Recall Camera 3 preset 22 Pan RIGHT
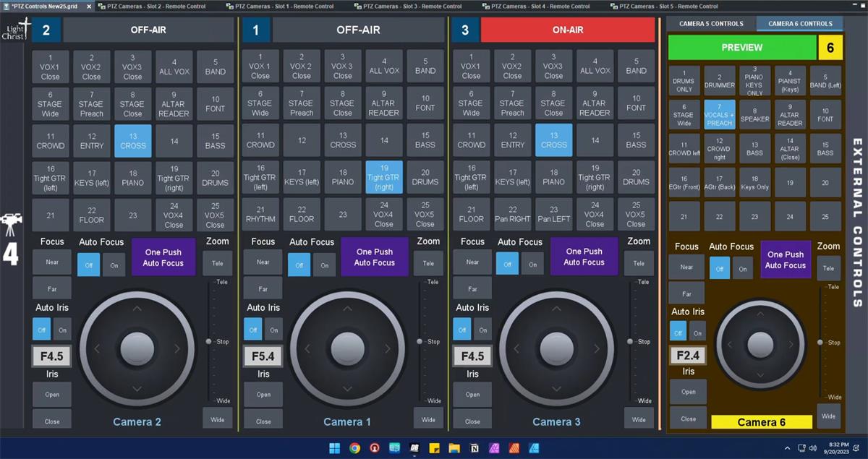The image size is (868, 459). pos(513,214)
